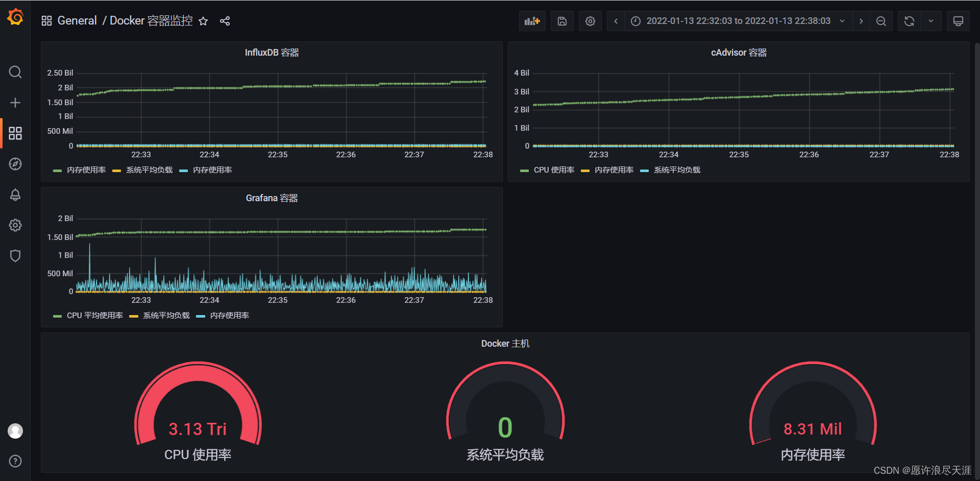Viewport: 980px width, 481px height.
Task: Open the Grafana home logo
Action: 15,17
